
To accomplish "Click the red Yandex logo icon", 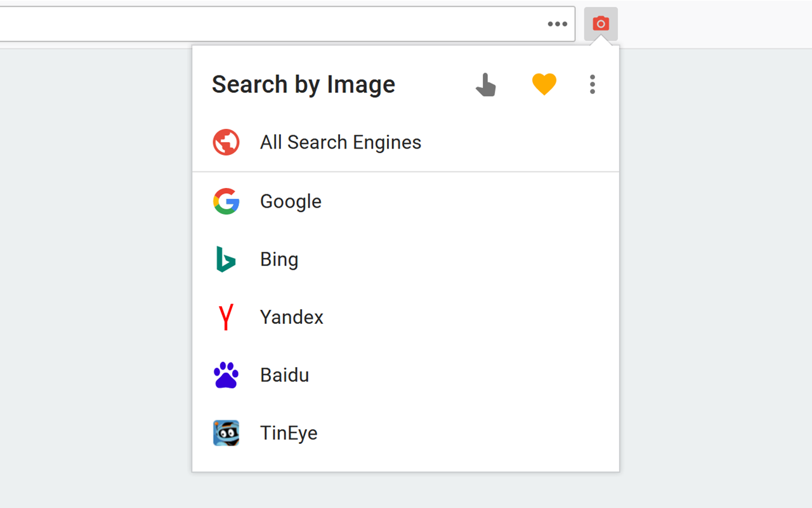I will point(226,317).
